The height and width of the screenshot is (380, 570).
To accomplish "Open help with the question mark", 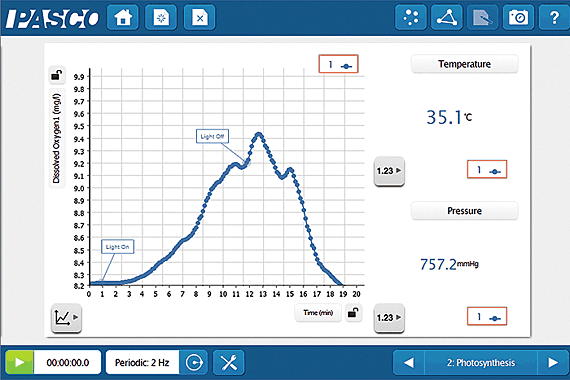I will (554, 17).
